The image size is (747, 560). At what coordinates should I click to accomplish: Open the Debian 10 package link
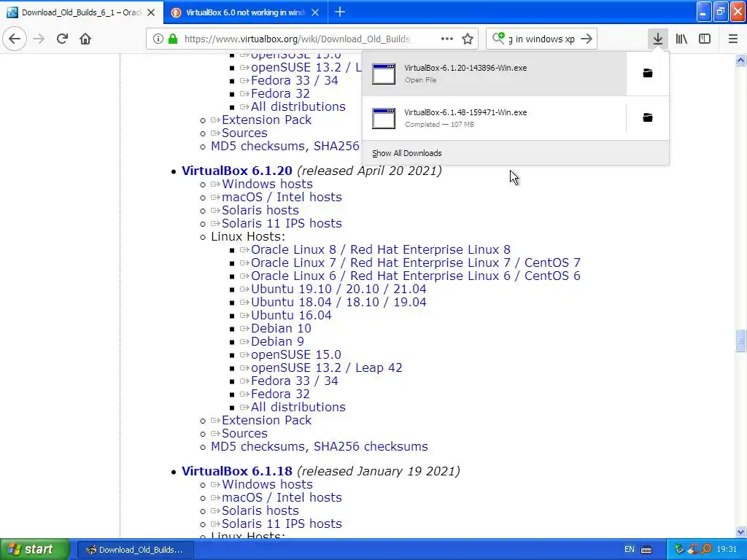281,329
